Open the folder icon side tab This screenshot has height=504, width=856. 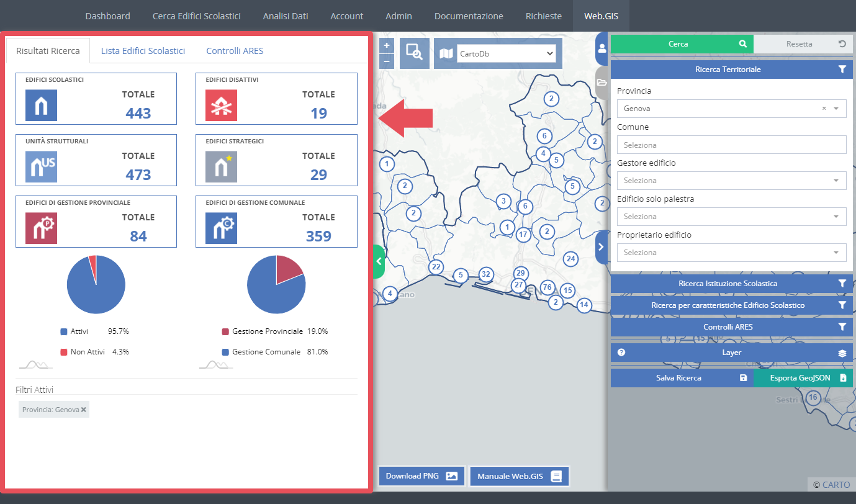pyautogui.click(x=601, y=83)
